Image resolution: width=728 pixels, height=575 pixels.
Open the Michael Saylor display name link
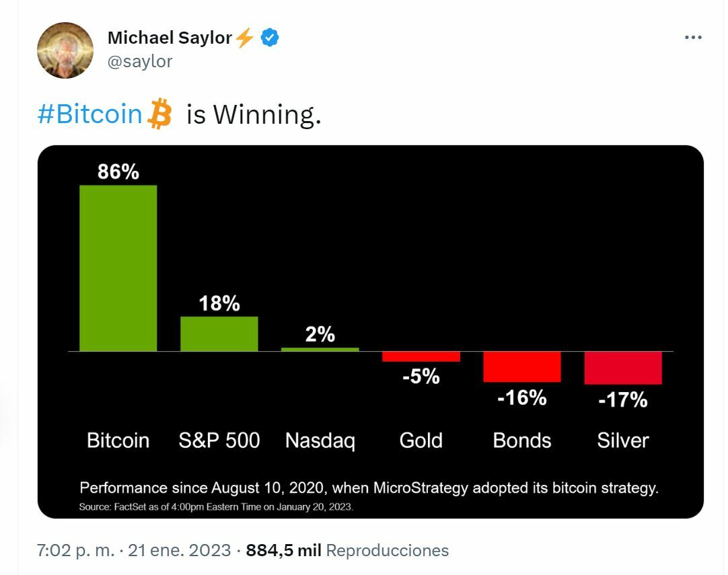(x=170, y=38)
